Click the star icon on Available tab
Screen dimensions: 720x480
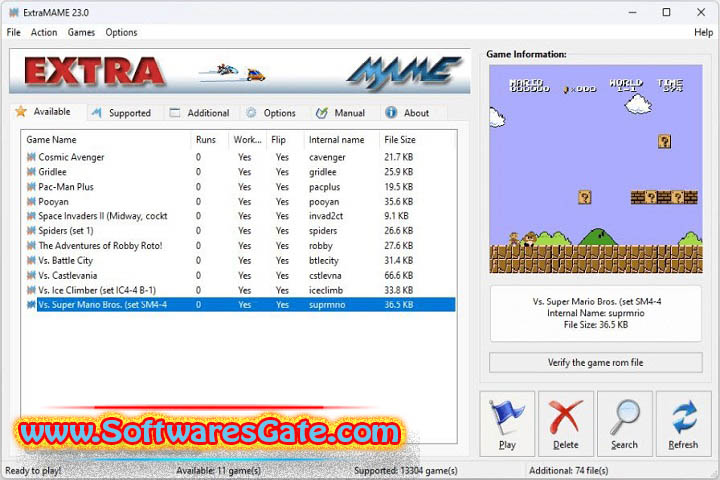[21, 112]
